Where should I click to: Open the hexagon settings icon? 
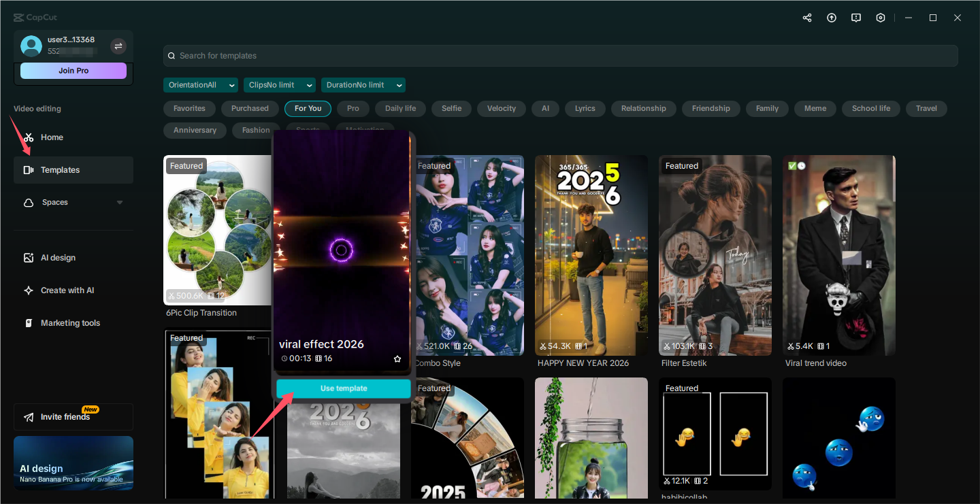[x=881, y=18]
